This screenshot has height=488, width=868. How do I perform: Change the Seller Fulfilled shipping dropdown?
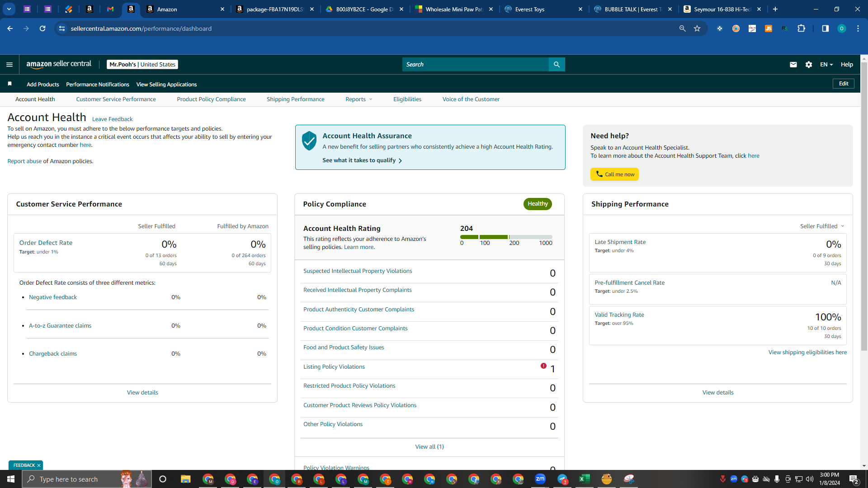pyautogui.click(x=822, y=226)
